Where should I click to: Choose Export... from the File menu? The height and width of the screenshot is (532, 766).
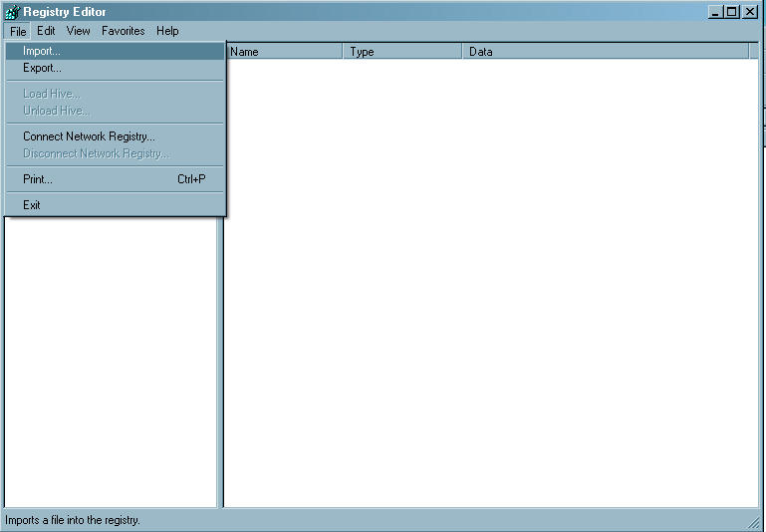tap(116, 68)
